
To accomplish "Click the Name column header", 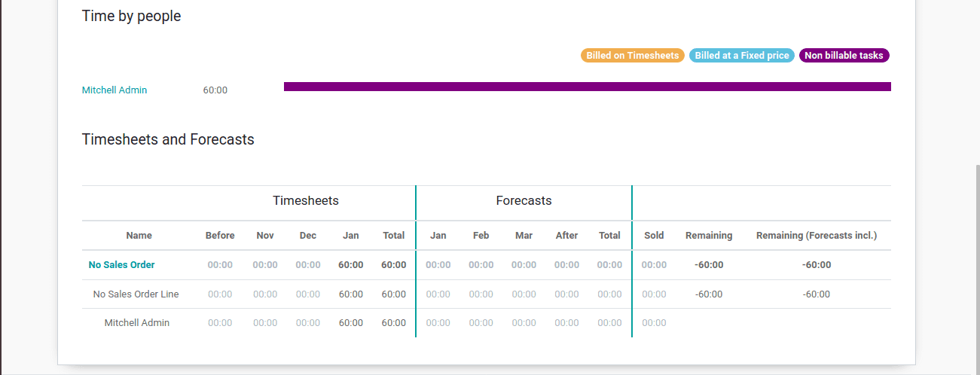I will (139, 236).
